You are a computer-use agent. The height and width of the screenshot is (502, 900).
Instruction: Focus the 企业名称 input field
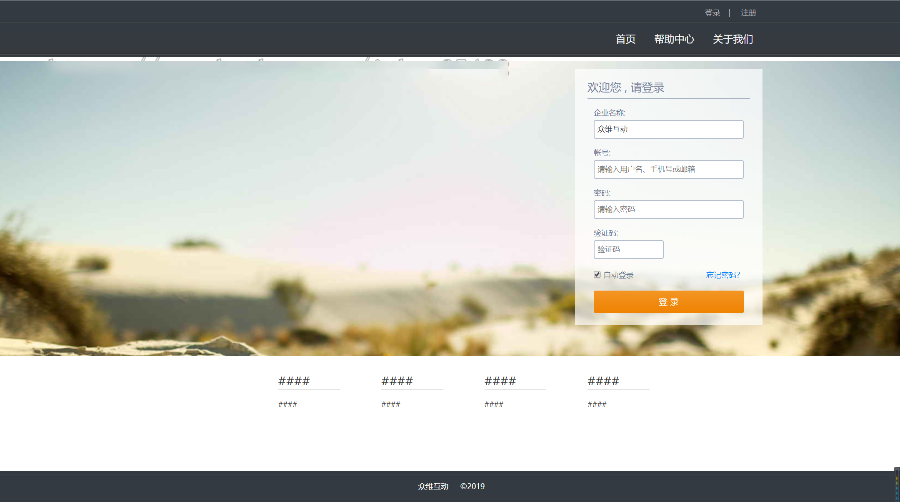click(x=669, y=129)
